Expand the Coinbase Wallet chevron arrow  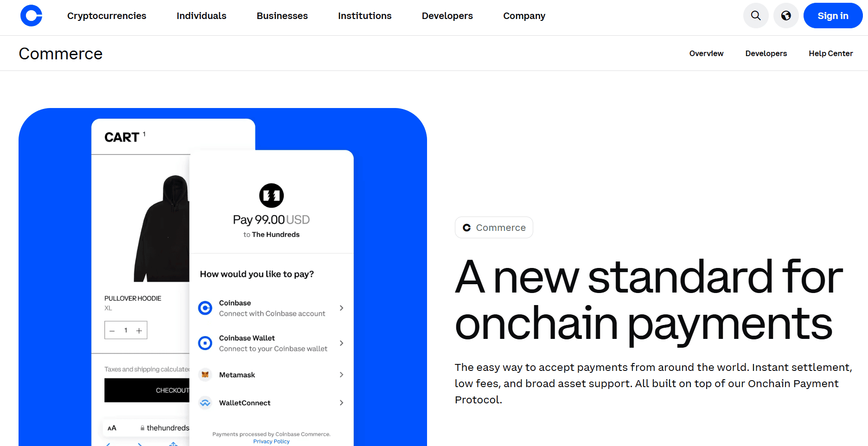pos(341,343)
